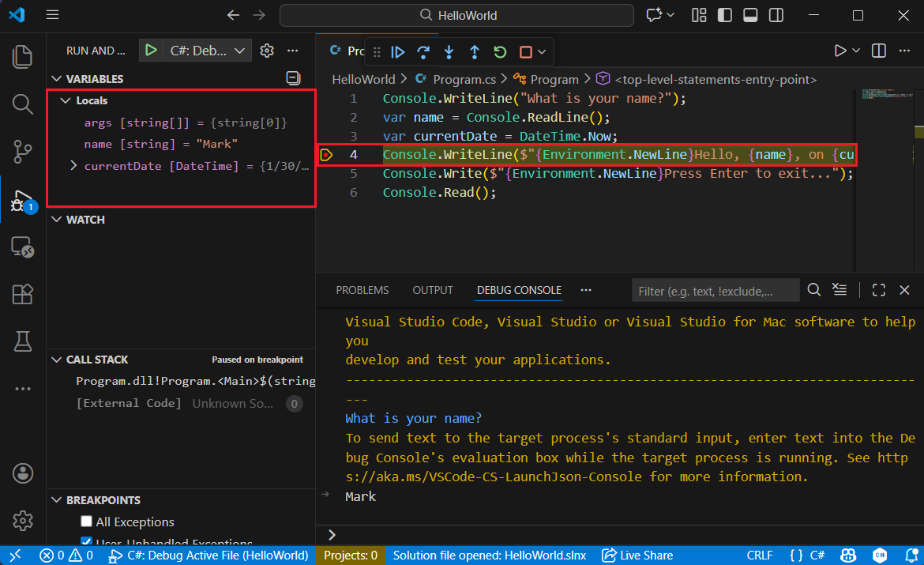Stop debugging with the red square

coord(525,52)
